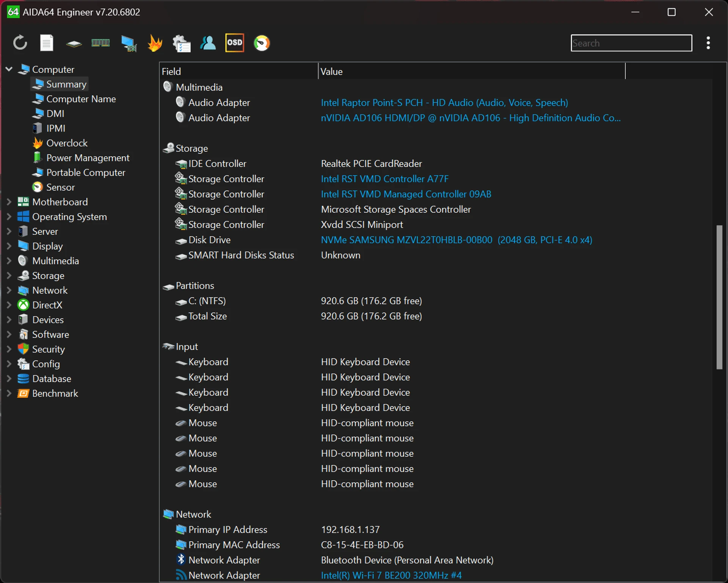Open NVMe SAMSUNG MZVL22T0HBLB disk link
Viewport: 728px width, 583px height.
pos(456,240)
